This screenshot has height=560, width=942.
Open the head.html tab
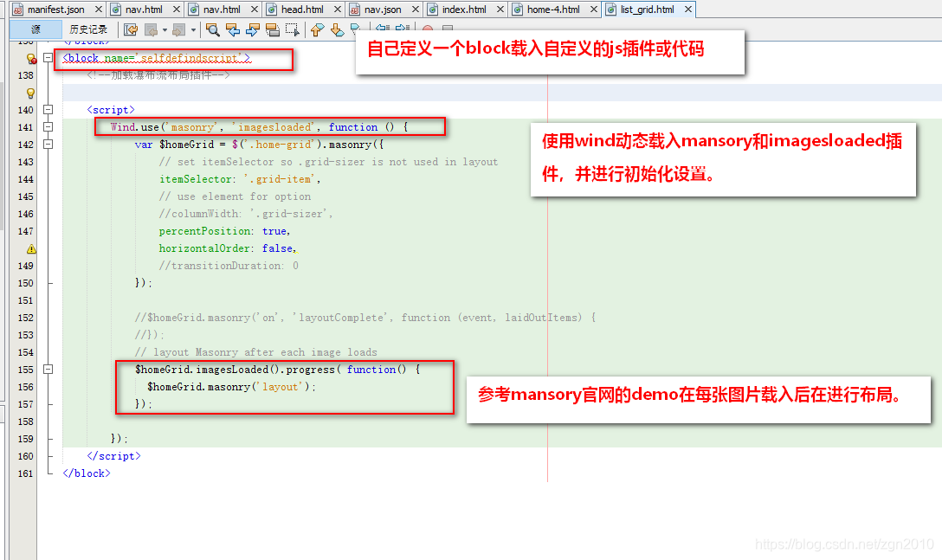[x=302, y=10]
